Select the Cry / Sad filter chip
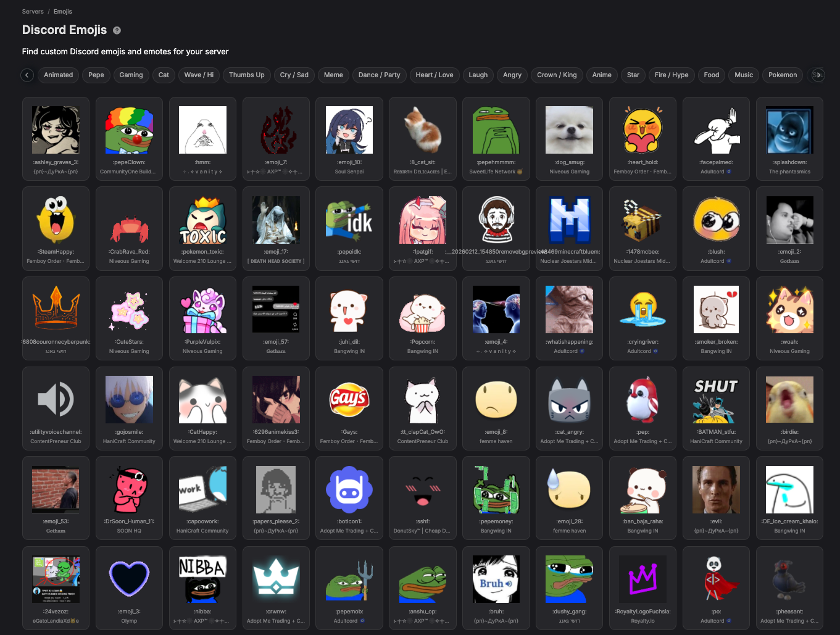 (x=294, y=75)
